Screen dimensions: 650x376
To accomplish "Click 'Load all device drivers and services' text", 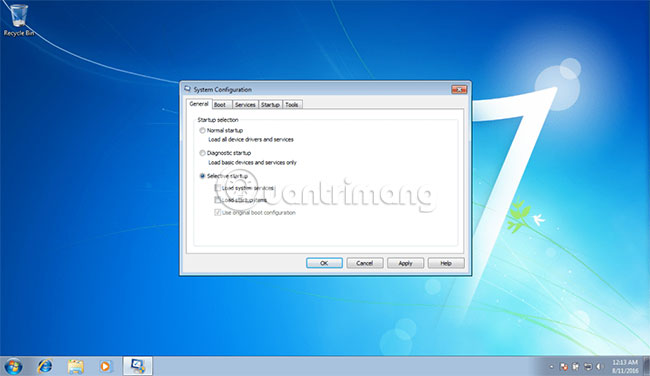I will (x=251, y=140).
